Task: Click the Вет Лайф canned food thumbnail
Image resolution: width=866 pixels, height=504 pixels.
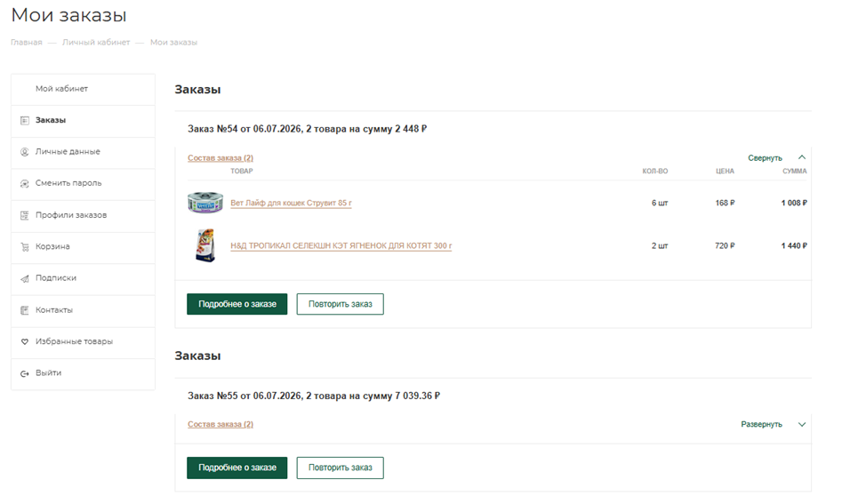Action: click(x=205, y=203)
